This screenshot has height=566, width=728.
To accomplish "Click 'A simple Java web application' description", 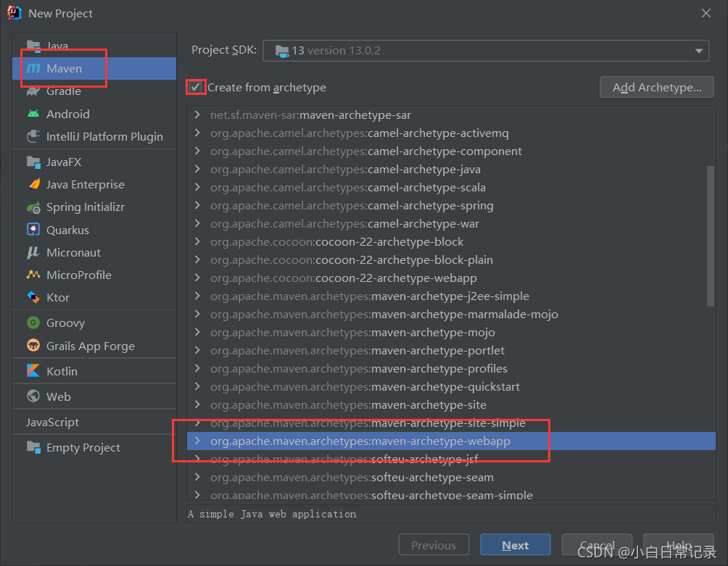I will click(272, 514).
